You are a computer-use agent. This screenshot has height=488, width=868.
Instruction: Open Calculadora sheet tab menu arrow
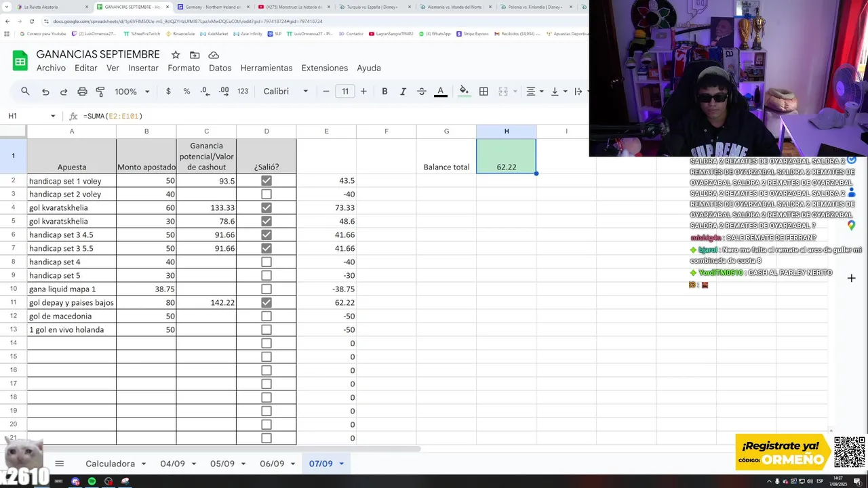tap(143, 464)
